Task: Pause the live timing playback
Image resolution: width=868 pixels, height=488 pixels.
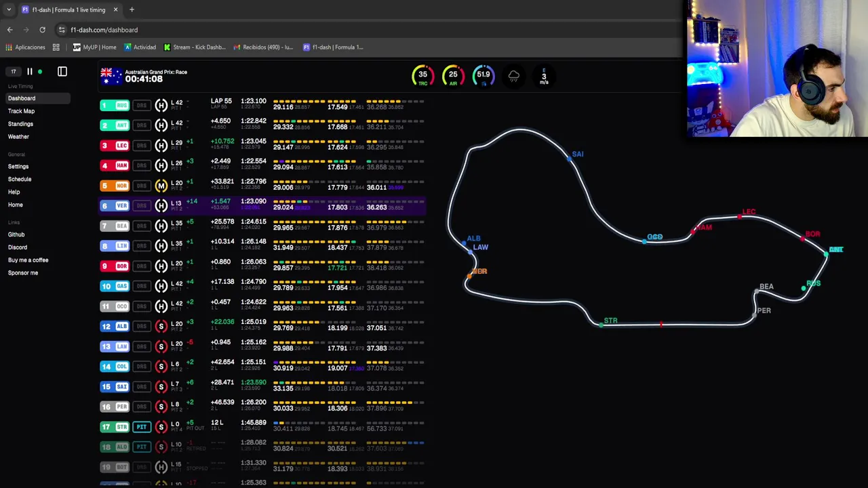Action: tap(29, 71)
